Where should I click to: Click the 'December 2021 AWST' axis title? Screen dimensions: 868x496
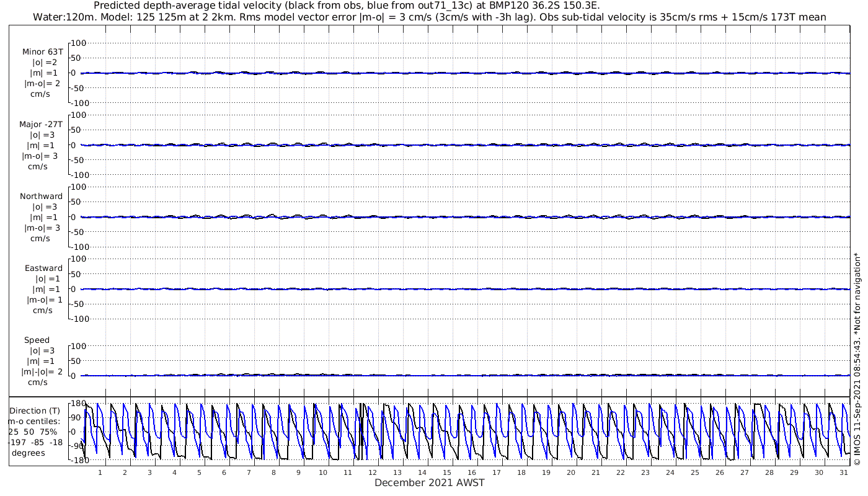429,482
